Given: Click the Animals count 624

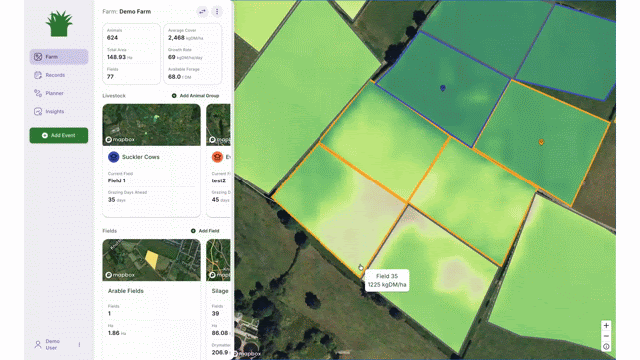Looking at the screenshot, I should pos(112,38).
